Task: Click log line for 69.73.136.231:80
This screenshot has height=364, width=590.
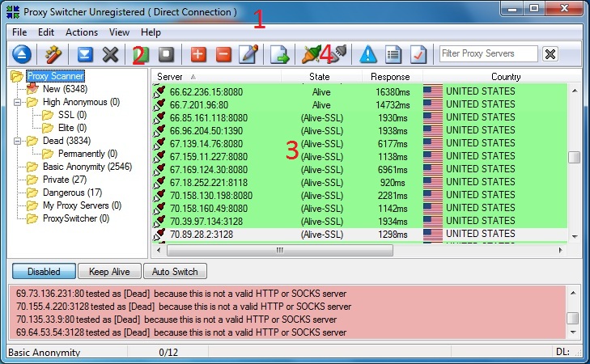Action: [x=181, y=294]
